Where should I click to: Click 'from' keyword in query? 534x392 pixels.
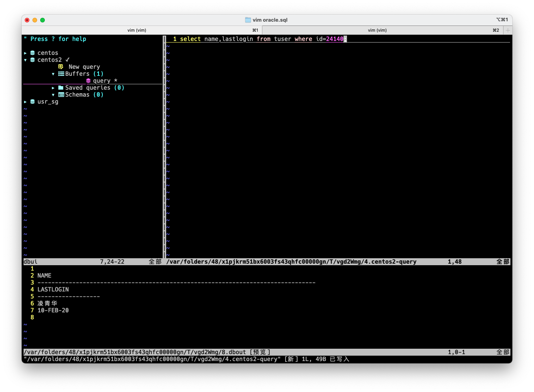(264, 39)
